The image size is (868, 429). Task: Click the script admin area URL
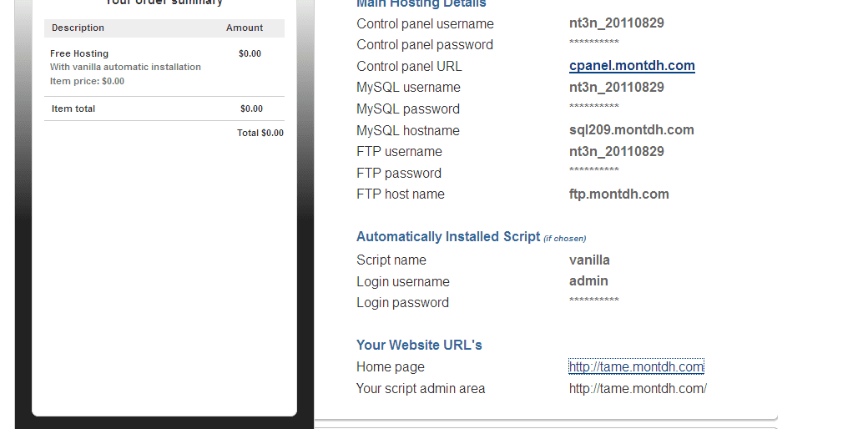tap(638, 389)
